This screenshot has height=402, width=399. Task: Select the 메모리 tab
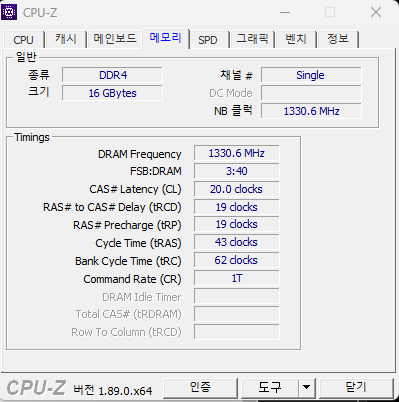(x=165, y=38)
